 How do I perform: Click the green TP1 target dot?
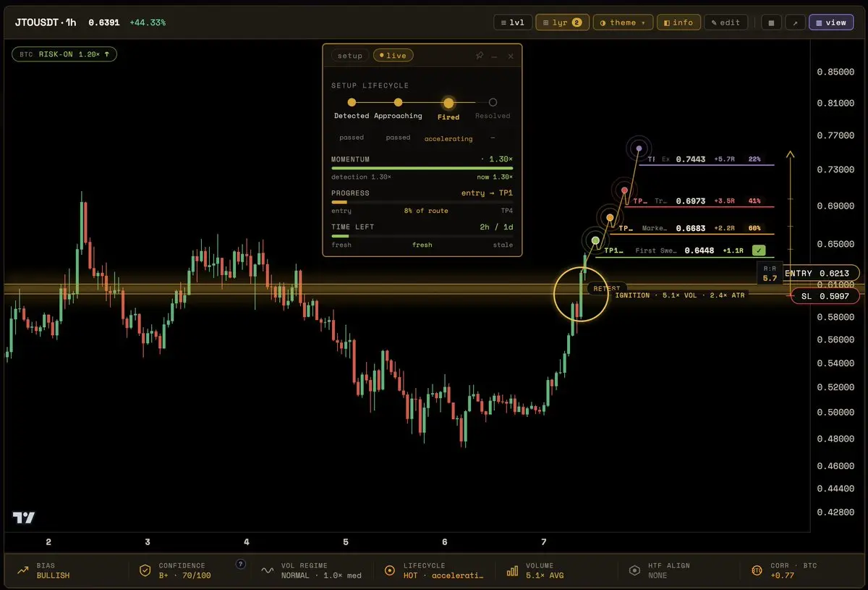point(595,240)
